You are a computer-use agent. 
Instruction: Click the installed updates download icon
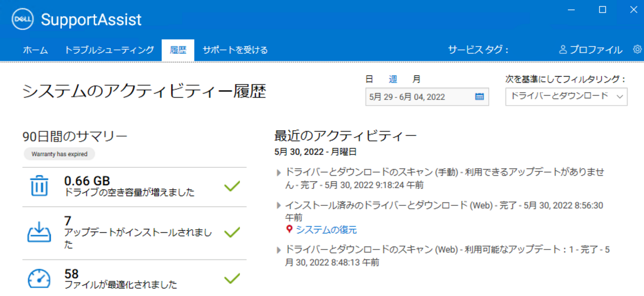39,232
